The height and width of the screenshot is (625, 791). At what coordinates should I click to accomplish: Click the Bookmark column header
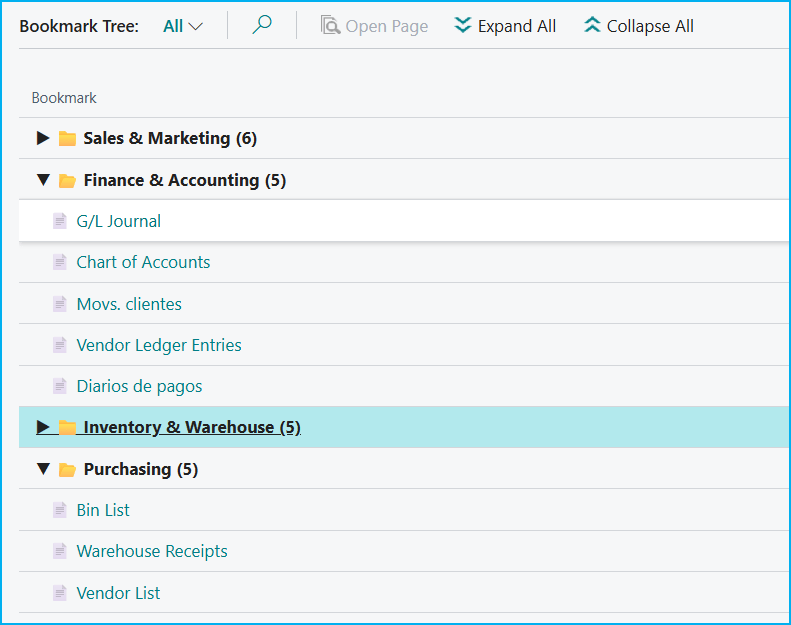tap(64, 98)
